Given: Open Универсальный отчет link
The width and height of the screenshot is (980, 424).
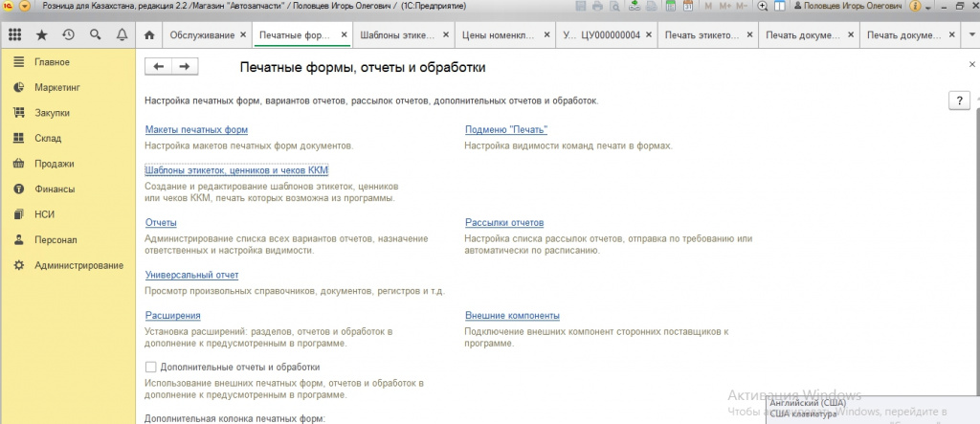Looking at the screenshot, I should [x=191, y=275].
